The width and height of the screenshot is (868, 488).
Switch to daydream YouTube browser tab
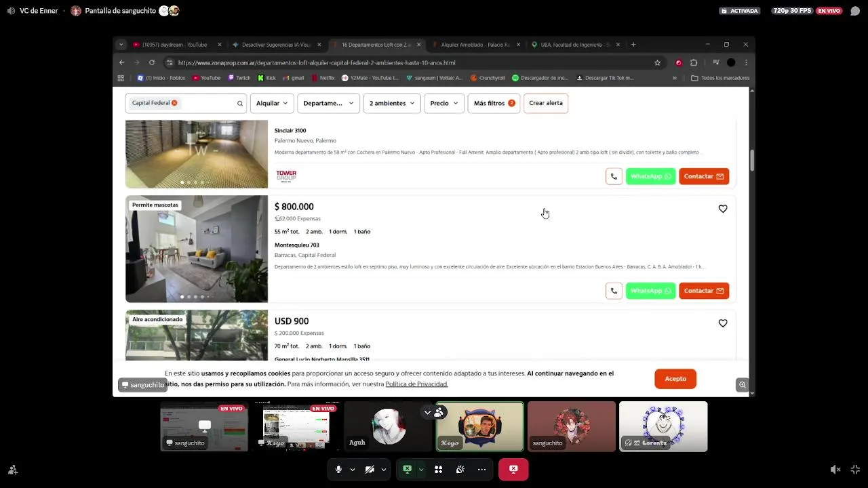pyautogui.click(x=176, y=45)
